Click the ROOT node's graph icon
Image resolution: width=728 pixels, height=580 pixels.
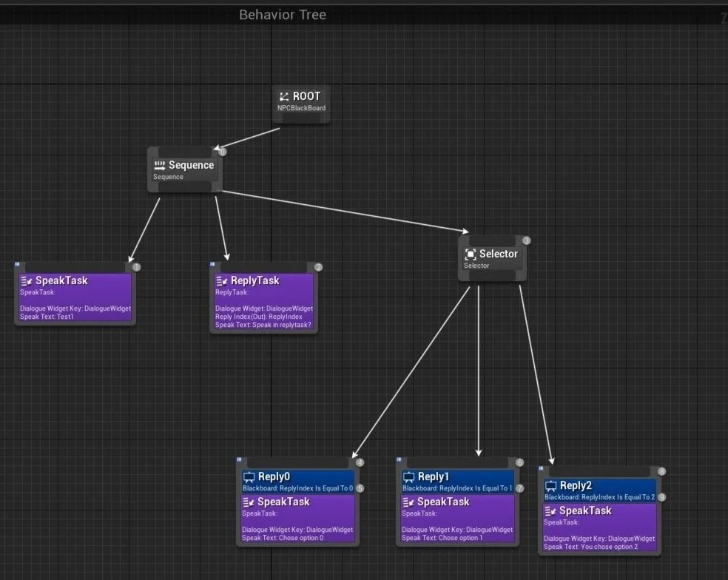point(283,95)
